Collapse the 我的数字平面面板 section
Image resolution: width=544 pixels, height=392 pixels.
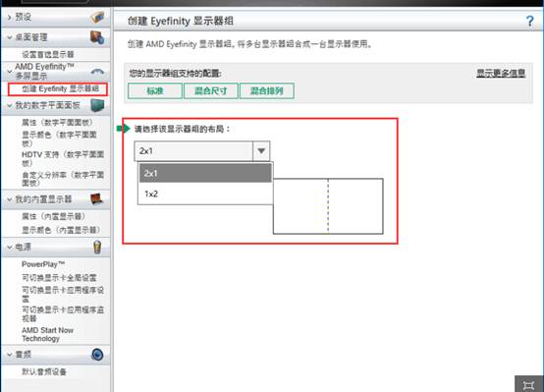10,105
